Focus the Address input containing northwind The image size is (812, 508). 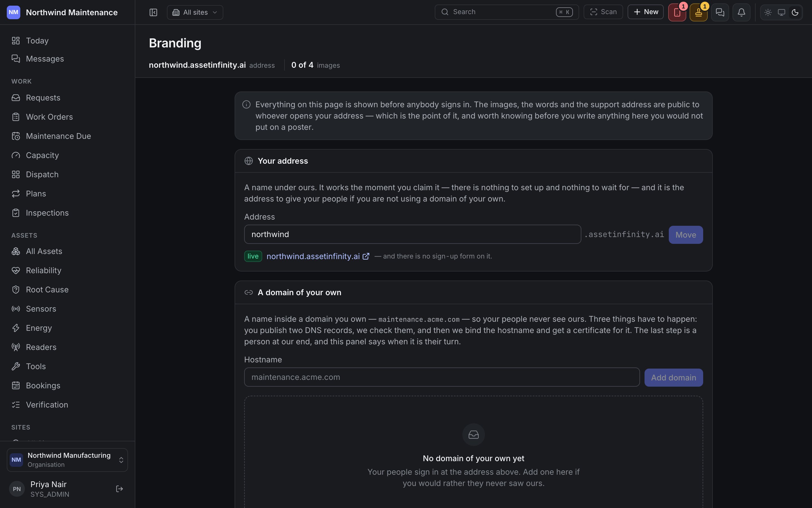coord(412,234)
